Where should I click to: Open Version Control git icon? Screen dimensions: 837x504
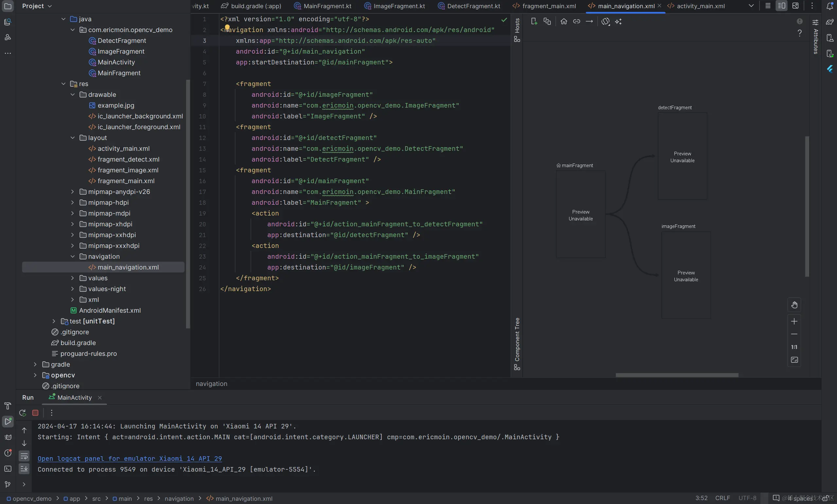point(8,484)
